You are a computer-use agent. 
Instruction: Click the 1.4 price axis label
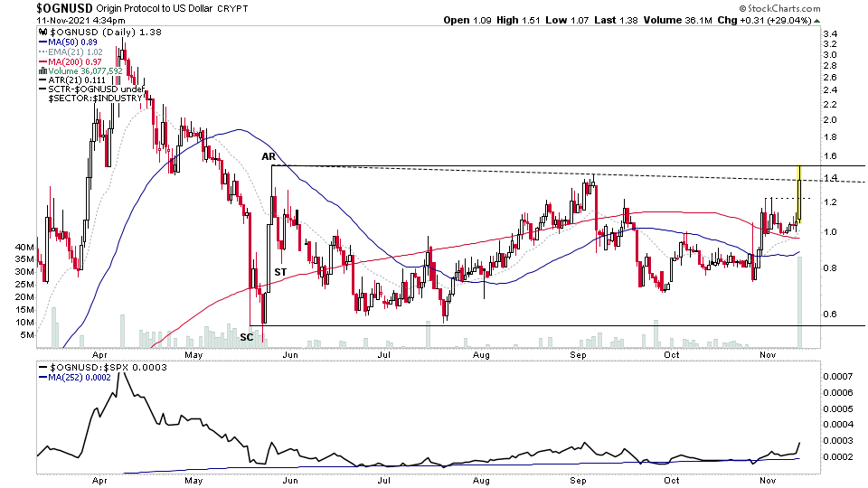tap(830, 178)
